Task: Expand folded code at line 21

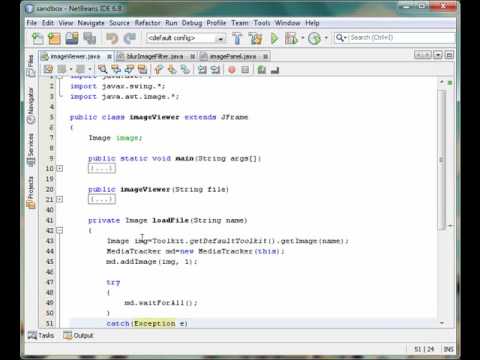Action: [59, 199]
